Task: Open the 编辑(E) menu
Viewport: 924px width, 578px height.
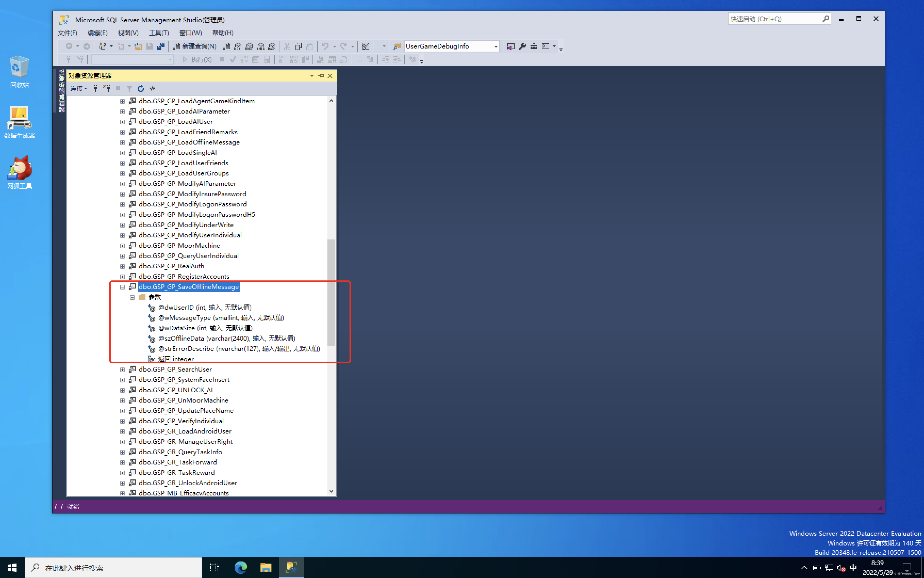Action: click(x=97, y=33)
